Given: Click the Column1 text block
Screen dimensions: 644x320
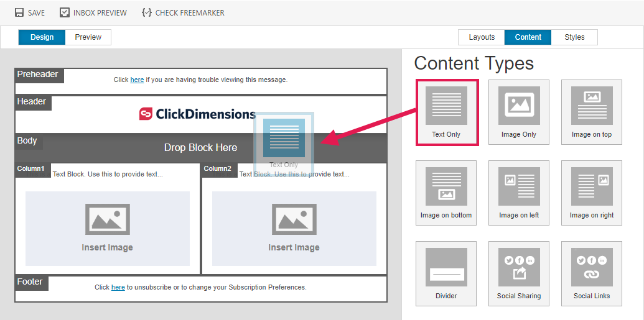Looking at the screenshot, I should [108, 174].
